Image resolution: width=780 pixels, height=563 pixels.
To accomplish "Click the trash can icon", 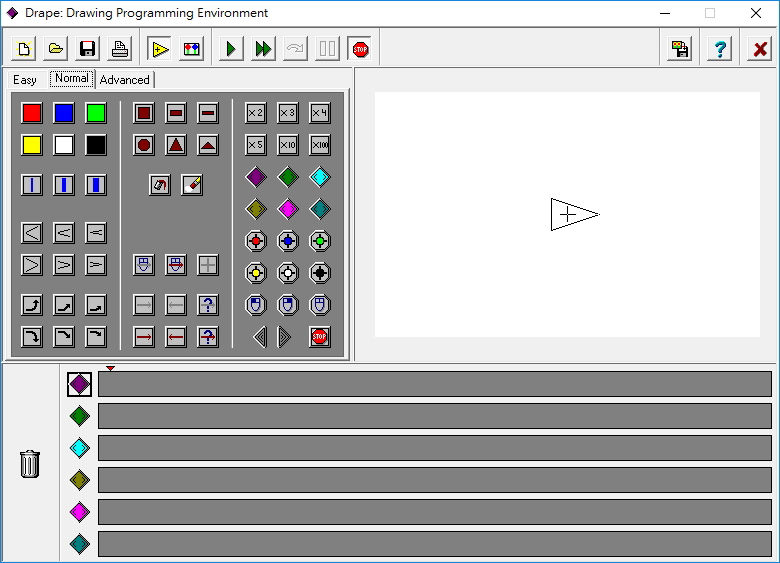I will click(30, 464).
